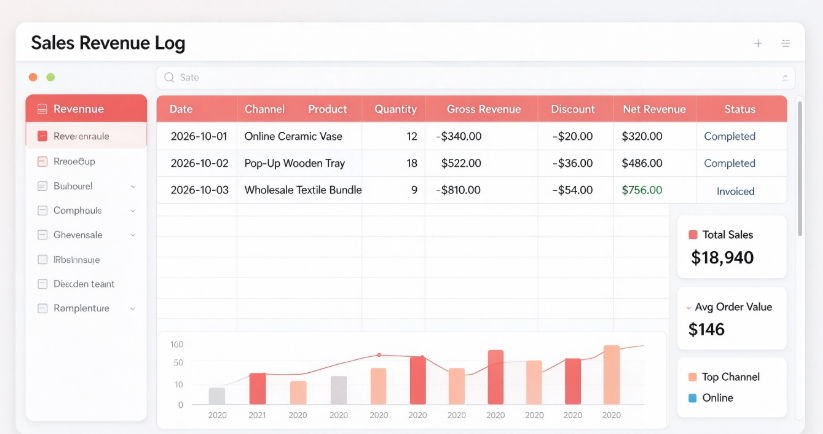Click the Total Sales red swatch

coord(693,235)
